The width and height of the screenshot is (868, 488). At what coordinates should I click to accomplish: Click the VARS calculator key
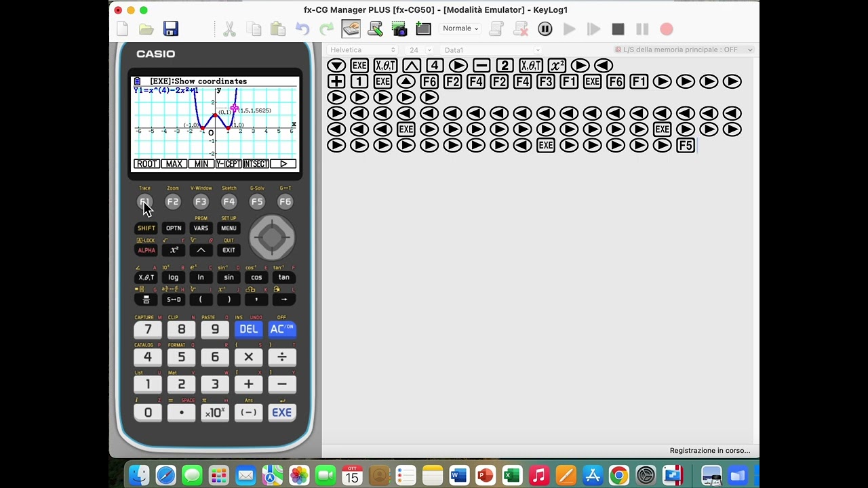pos(201,228)
